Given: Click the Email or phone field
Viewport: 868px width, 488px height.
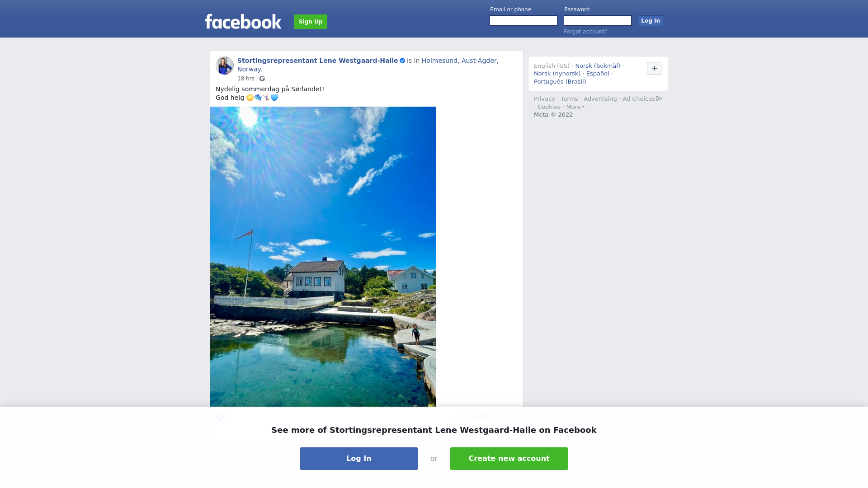Looking at the screenshot, I should (x=524, y=21).
